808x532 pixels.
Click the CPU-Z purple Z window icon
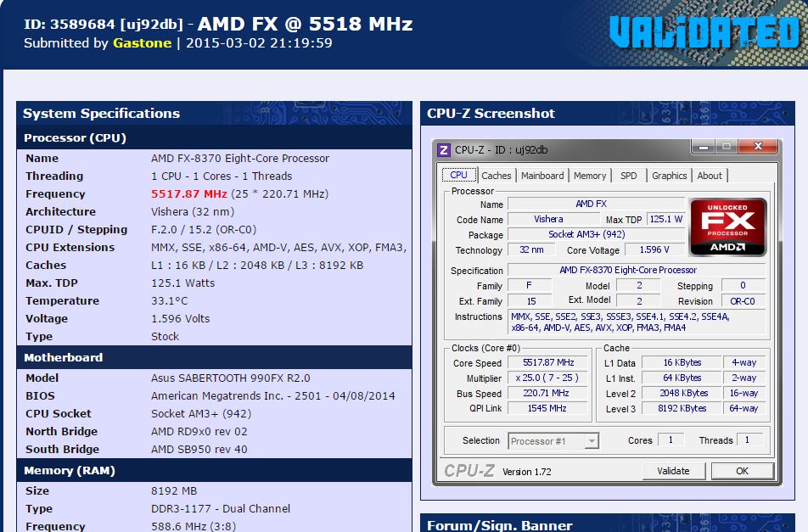click(443, 150)
